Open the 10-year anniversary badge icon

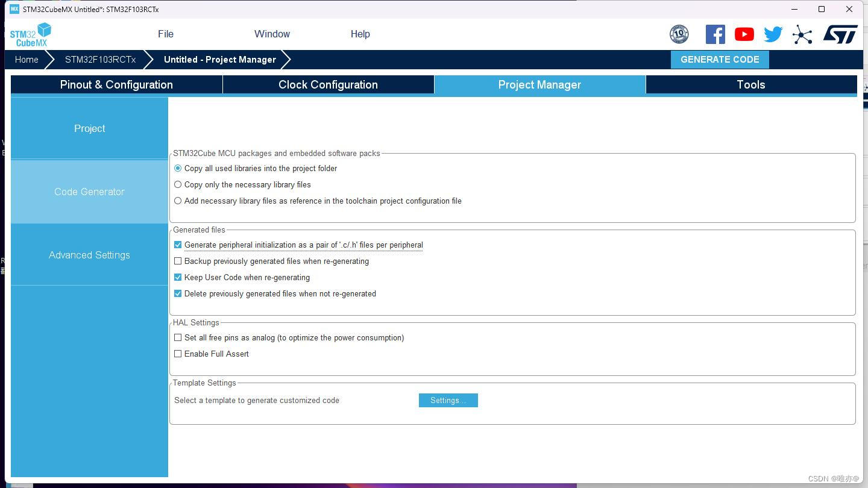tap(679, 34)
